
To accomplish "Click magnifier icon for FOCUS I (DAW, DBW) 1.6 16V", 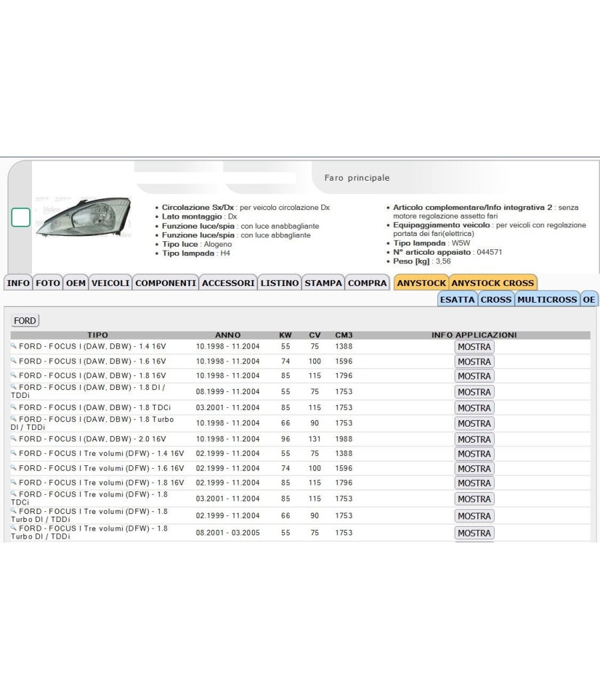I will pyautogui.click(x=14, y=360).
